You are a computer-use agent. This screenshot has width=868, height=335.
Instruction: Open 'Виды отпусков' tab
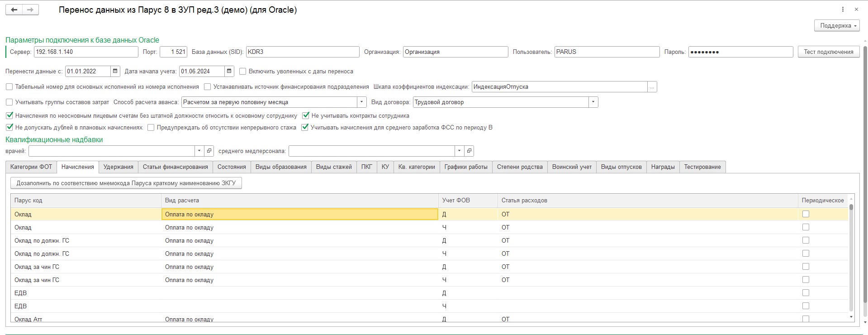[621, 167]
